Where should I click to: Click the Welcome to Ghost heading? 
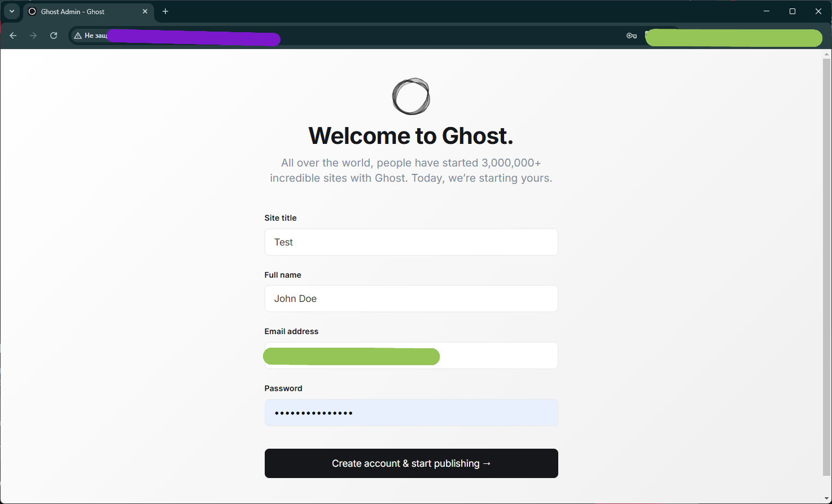[411, 136]
